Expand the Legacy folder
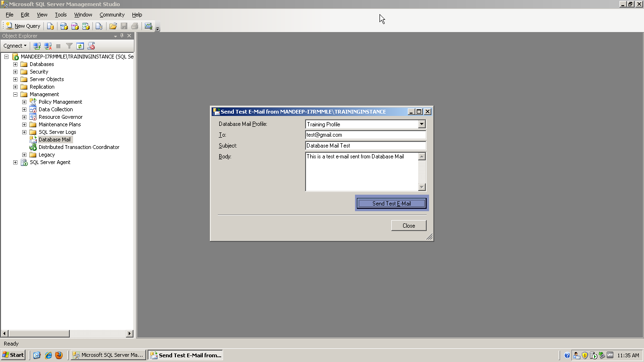The width and height of the screenshot is (644, 362). pos(24,155)
